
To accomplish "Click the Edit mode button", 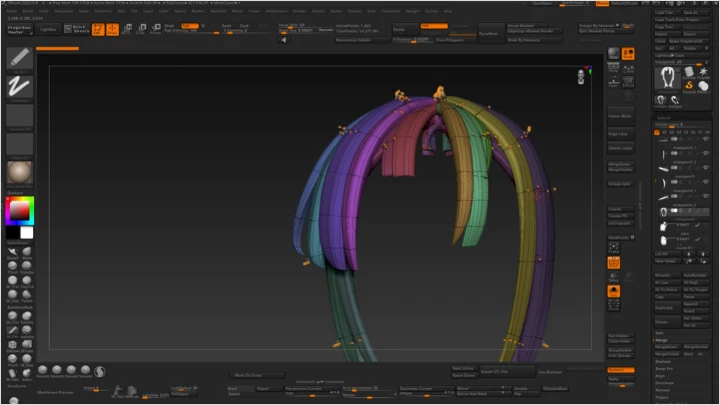I will point(99,29).
